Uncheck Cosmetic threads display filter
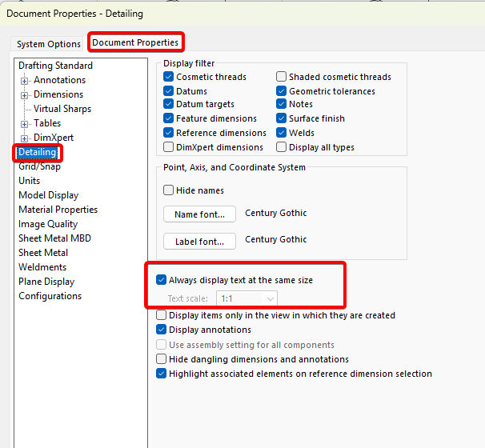Screen dimensions: 485x448 [168, 77]
